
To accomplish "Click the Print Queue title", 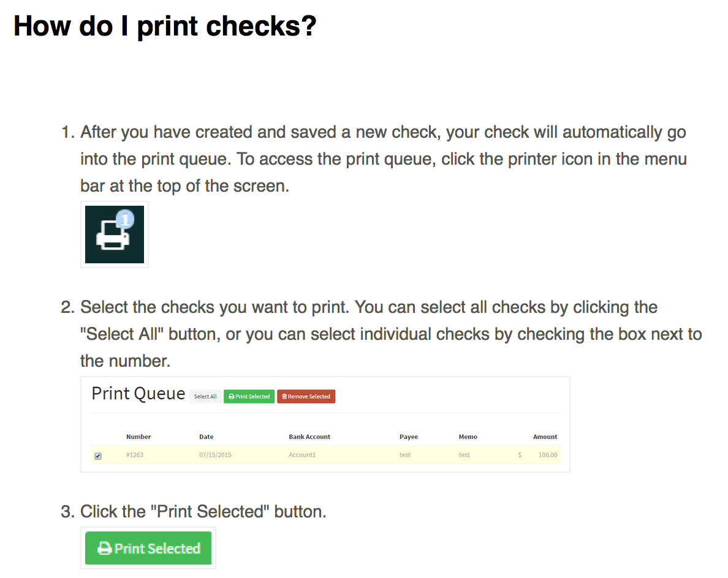I will (138, 394).
